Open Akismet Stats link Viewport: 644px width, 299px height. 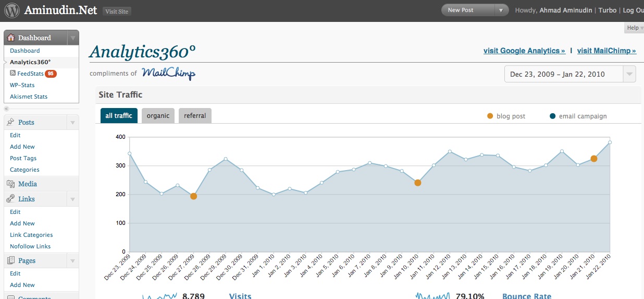click(29, 97)
